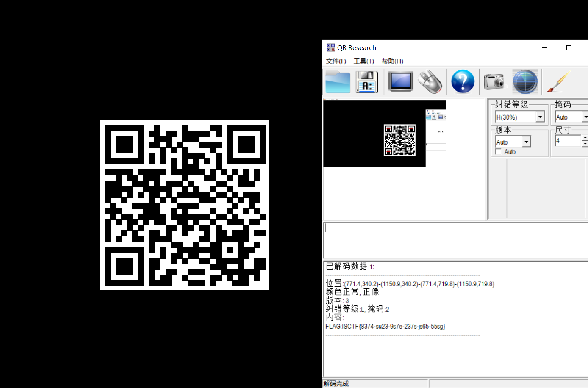This screenshot has width=588, height=388.
Task: Decrease 尺寸 with the down stepper arrow
Action: [x=585, y=144]
